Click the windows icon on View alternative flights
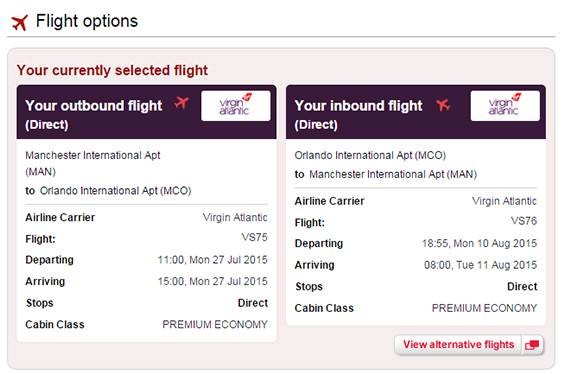 point(532,345)
